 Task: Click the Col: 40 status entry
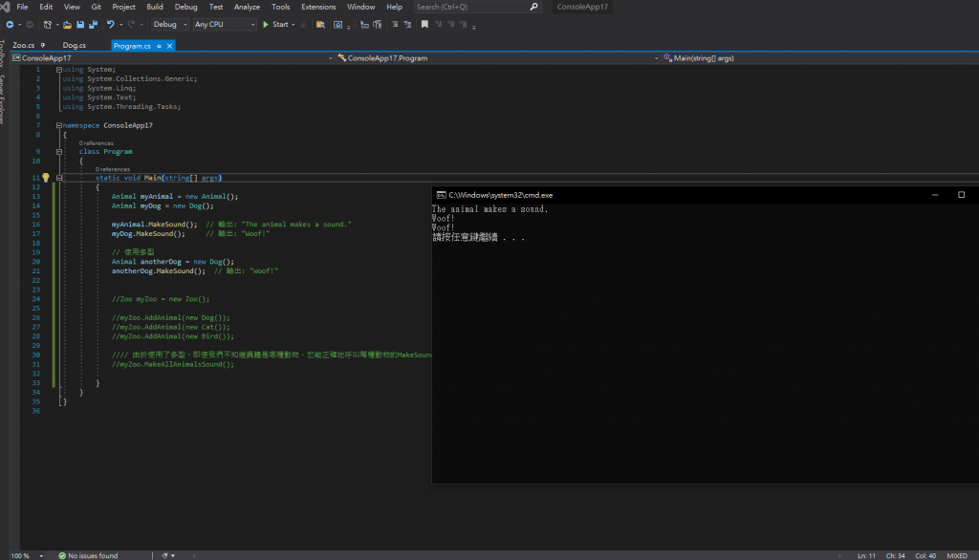click(925, 555)
